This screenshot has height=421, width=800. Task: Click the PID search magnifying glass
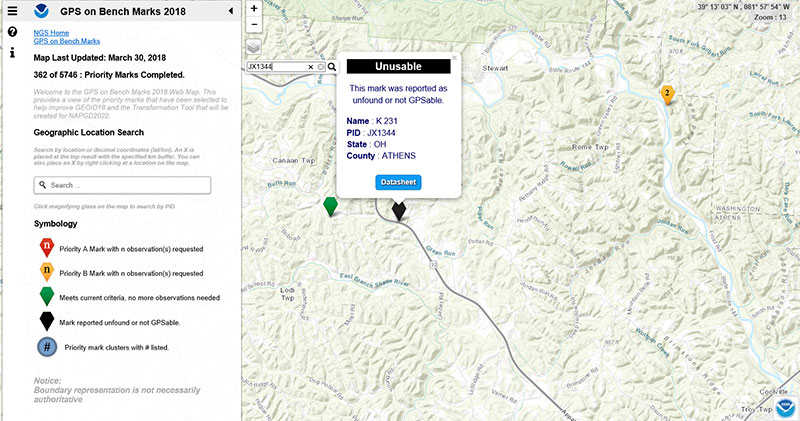pos(332,67)
